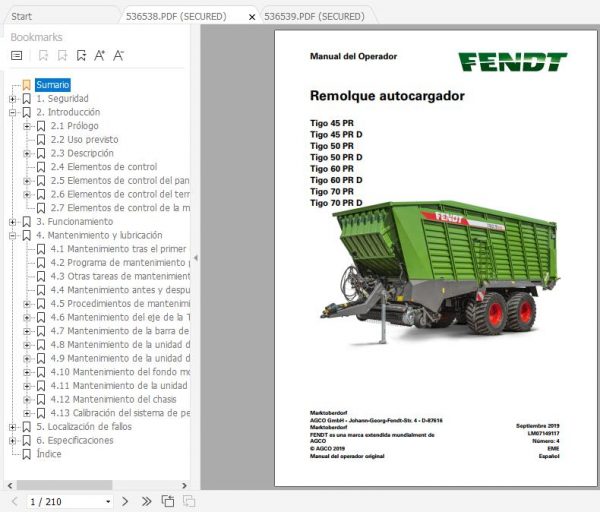Select 4.7 Mantenimiento de la barra bookmark
600x512 pixels.
(x=120, y=331)
